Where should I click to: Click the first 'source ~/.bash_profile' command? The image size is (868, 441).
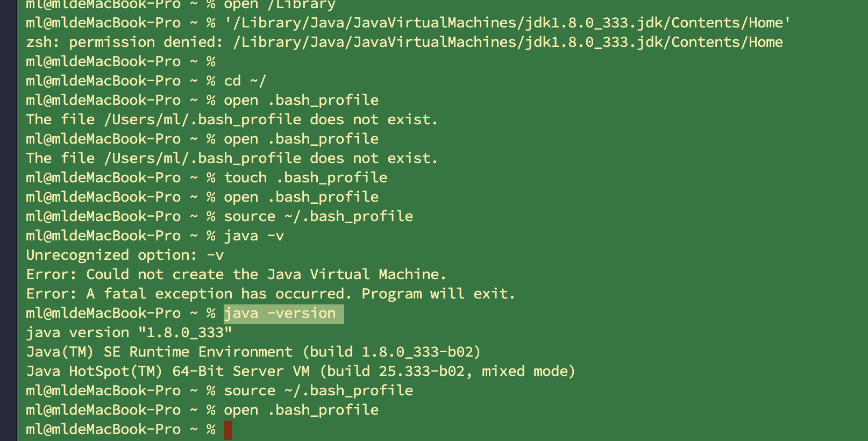318,216
